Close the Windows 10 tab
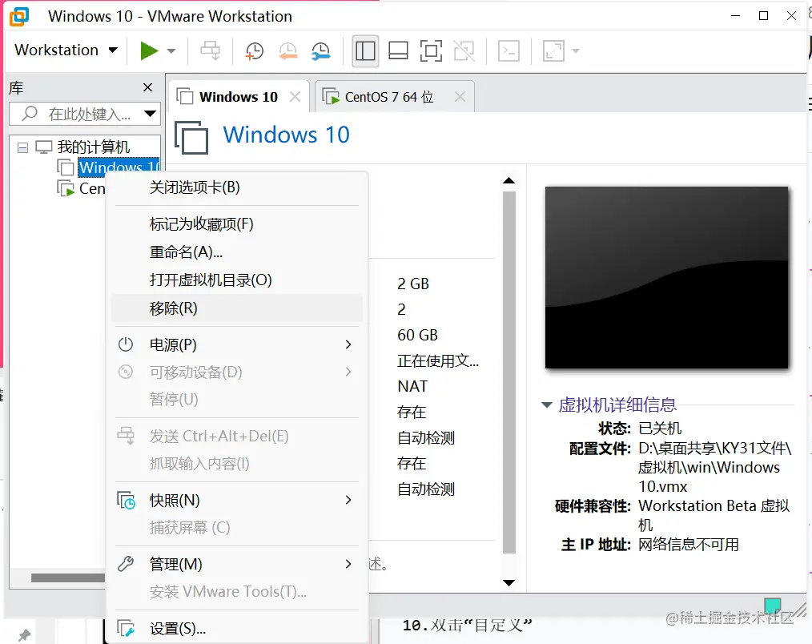Image resolution: width=812 pixels, height=644 pixels. tap(295, 96)
